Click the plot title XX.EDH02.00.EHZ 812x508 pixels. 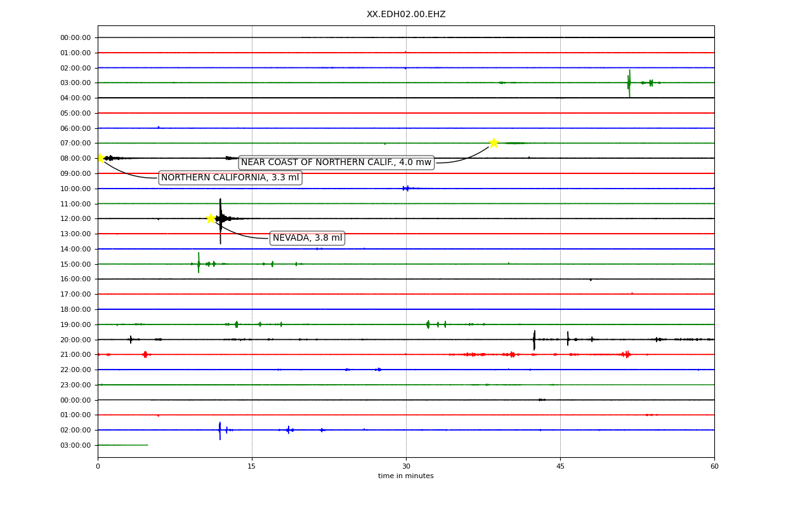(406, 14)
